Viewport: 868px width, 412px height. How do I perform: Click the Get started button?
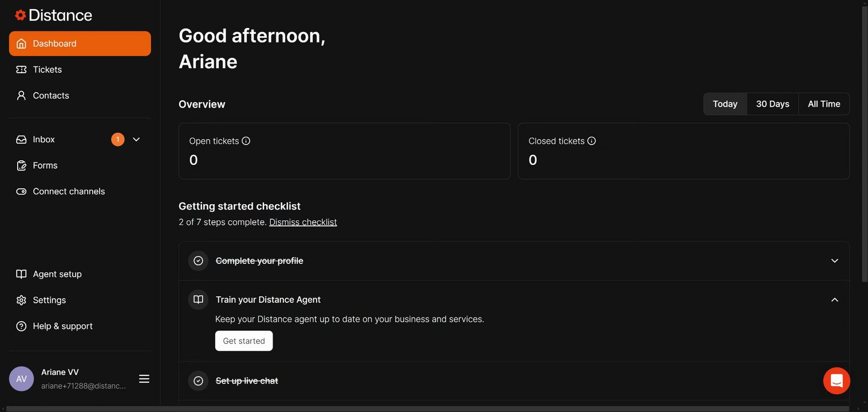pyautogui.click(x=244, y=341)
